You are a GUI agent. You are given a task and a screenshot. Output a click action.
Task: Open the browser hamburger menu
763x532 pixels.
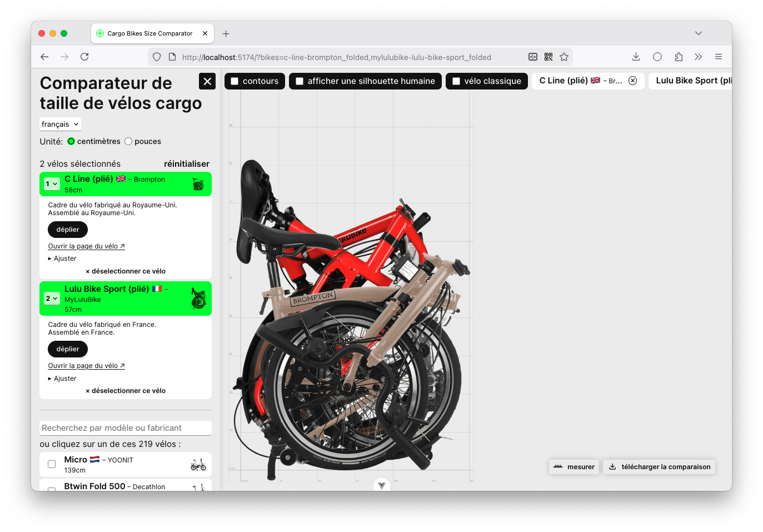coord(719,57)
